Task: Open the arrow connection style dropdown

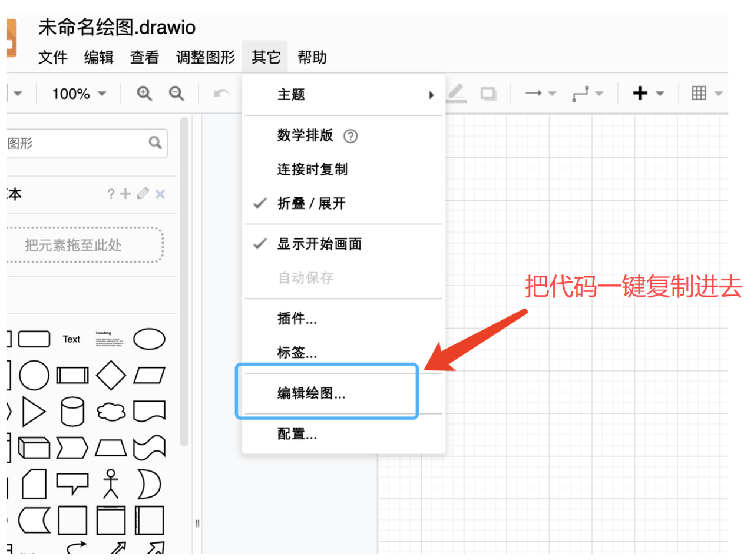Action: [x=540, y=93]
